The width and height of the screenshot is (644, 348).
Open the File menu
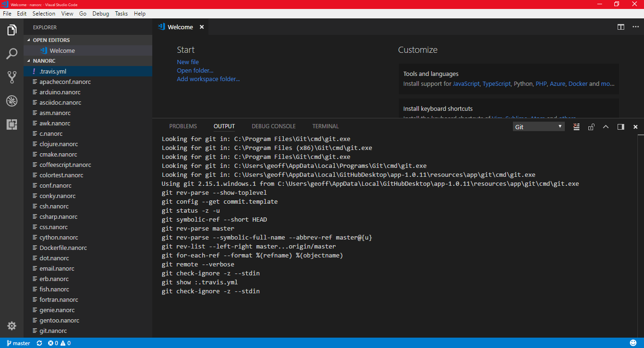[7, 14]
